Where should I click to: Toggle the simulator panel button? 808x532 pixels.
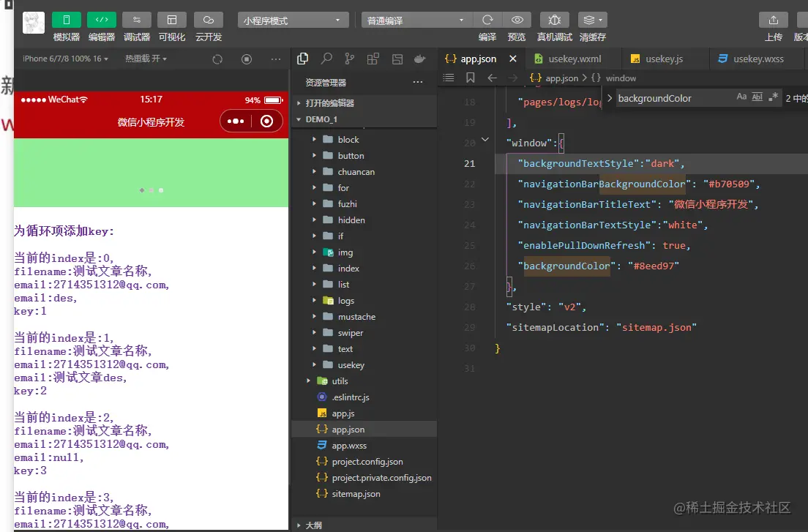pos(67,20)
